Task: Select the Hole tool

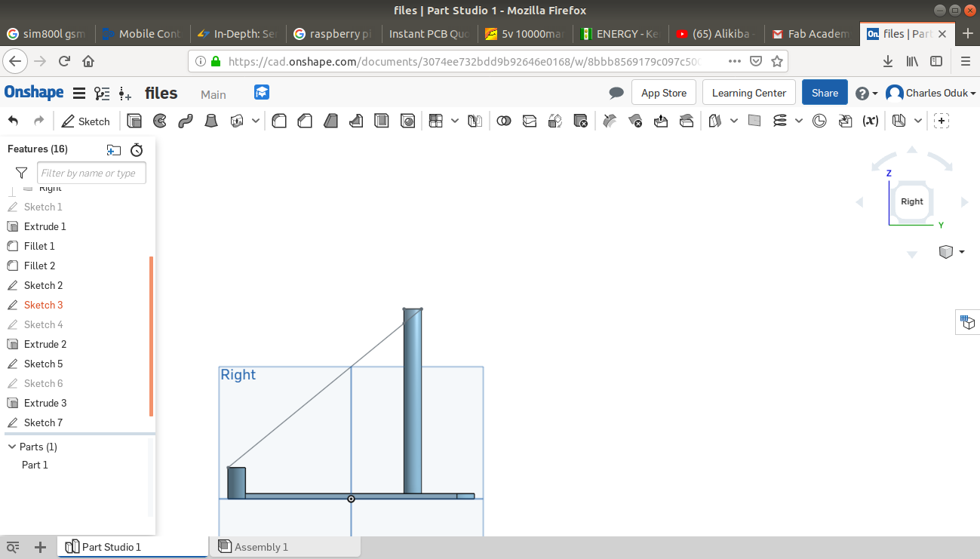Action: click(407, 121)
